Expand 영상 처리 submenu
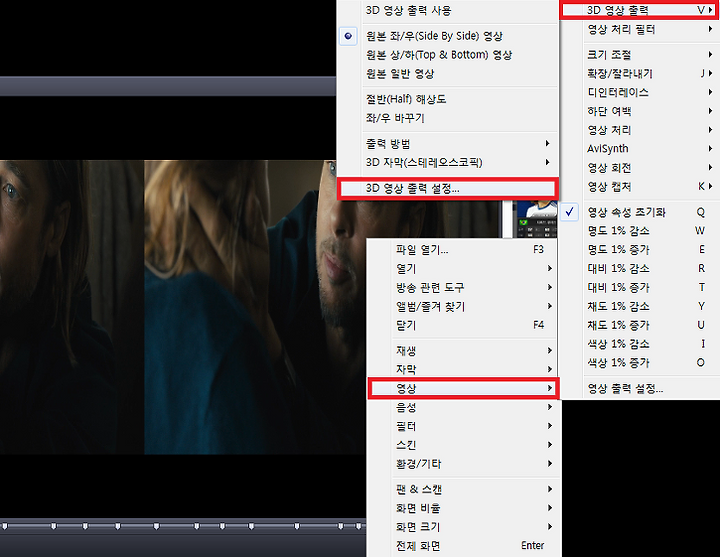Viewport: 720px width, 557px height. 640,130
